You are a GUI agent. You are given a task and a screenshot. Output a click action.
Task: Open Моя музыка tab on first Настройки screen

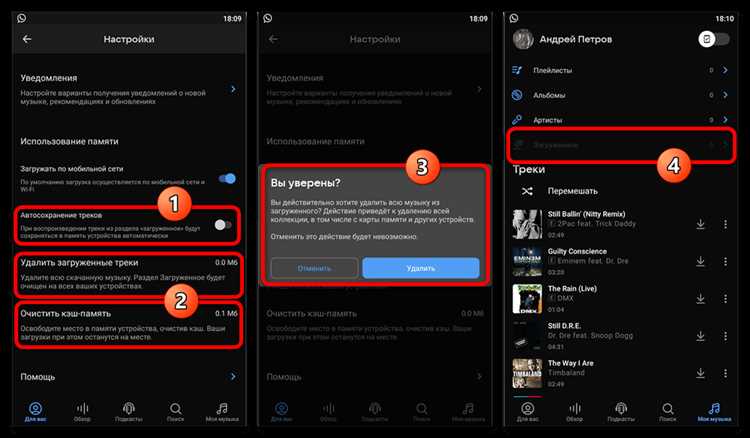point(222,412)
